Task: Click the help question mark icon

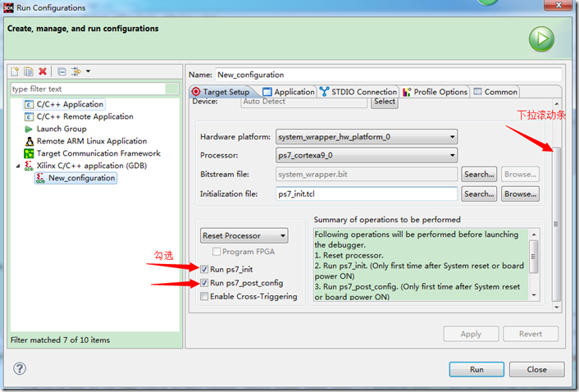Action: coord(20,369)
